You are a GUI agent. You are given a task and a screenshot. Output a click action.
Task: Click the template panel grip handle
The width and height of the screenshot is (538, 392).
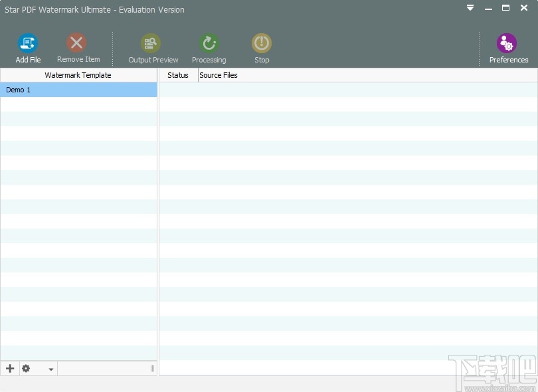(152, 369)
